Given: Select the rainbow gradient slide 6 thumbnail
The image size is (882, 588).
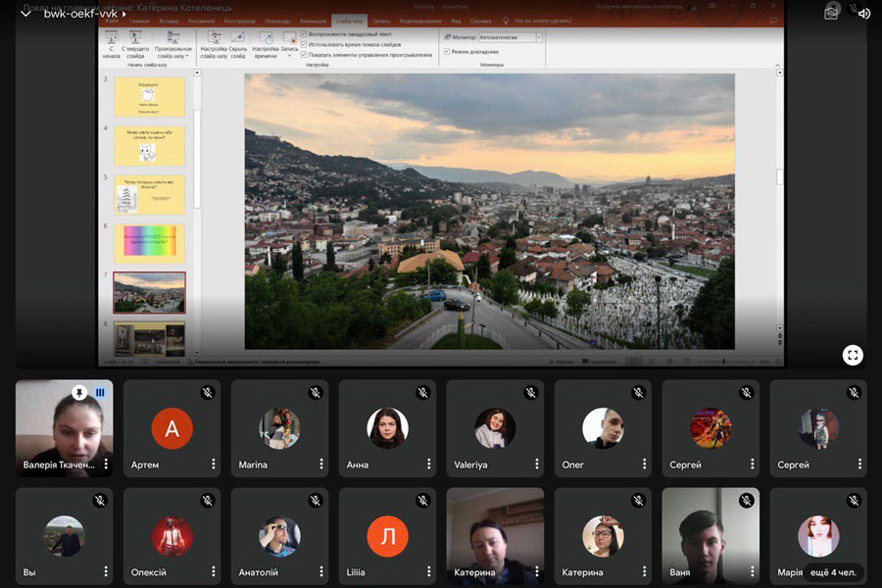Looking at the screenshot, I should [149, 243].
